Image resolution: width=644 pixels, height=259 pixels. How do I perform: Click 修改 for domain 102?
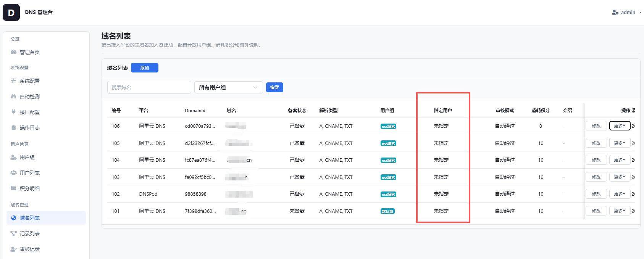(x=596, y=194)
